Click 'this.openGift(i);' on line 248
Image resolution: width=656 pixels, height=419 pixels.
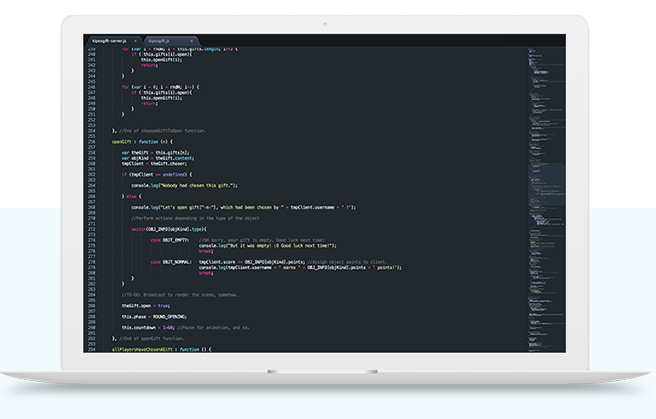(x=161, y=98)
